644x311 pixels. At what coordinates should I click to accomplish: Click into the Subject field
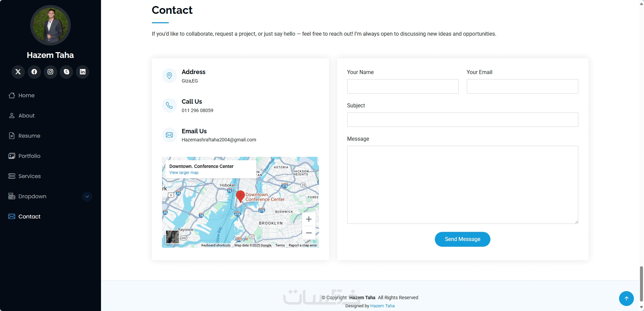tap(462, 120)
